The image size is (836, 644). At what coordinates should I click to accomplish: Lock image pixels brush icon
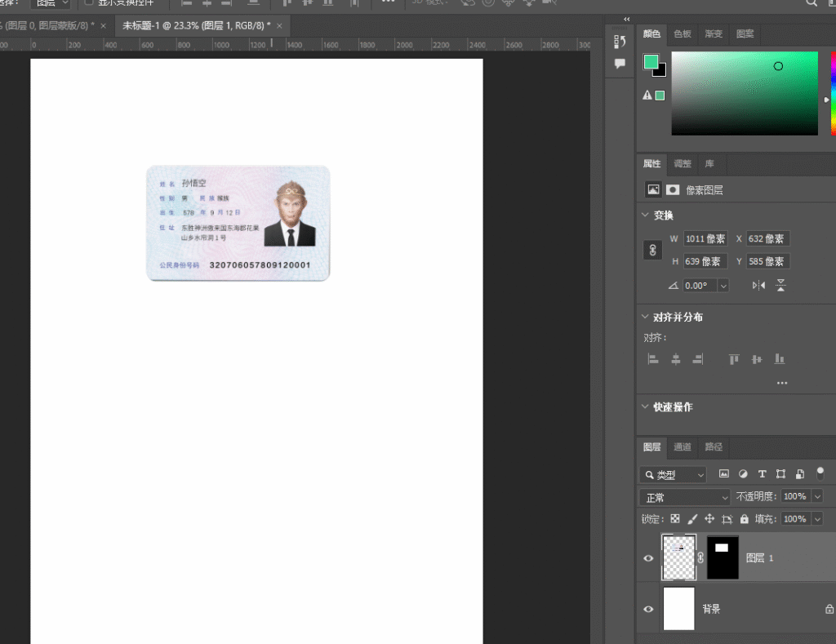coord(692,519)
